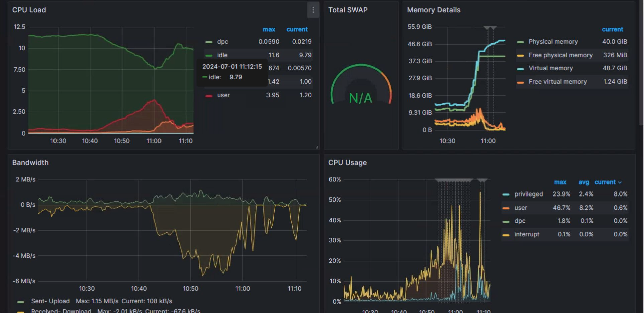Click the 3.95 user max value
This screenshot has width=644, height=313.
(273, 95)
